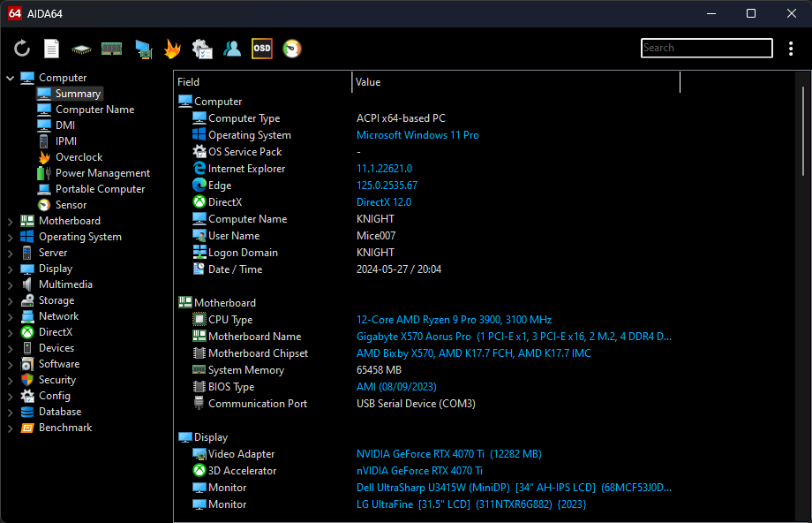The height and width of the screenshot is (523, 812).
Task: Open the OSD panel icon
Action: (x=261, y=49)
